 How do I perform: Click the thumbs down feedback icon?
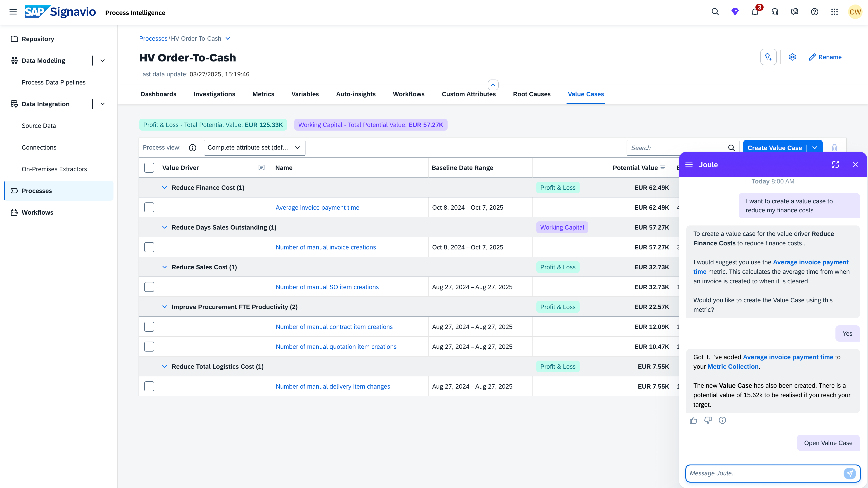click(x=708, y=420)
